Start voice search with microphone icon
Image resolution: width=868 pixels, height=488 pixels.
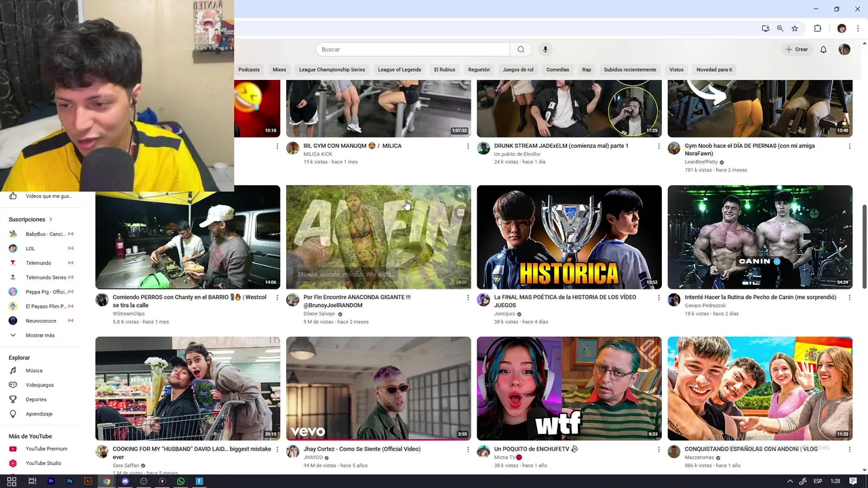[x=545, y=49]
